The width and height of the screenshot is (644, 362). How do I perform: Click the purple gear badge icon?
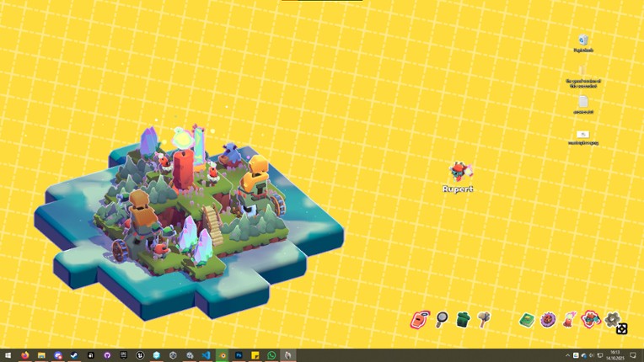pos(548,319)
